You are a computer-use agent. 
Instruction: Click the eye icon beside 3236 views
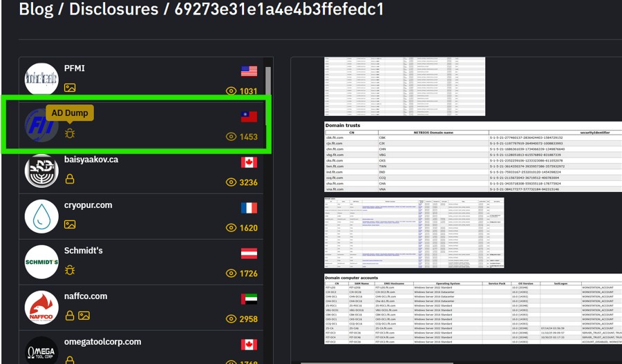(232, 182)
